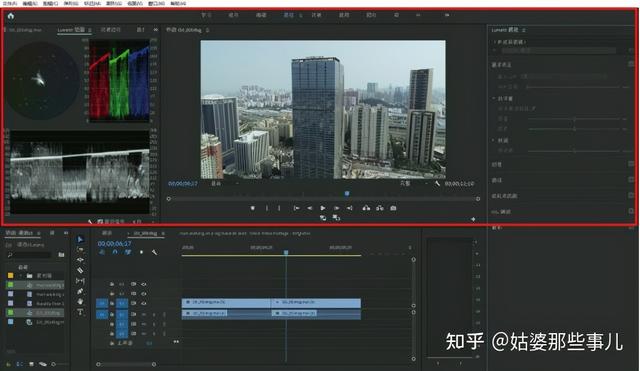Select the Ripple Edit tool
Image resolution: width=640 pixels, height=371 pixels.
tap(80, 260)
